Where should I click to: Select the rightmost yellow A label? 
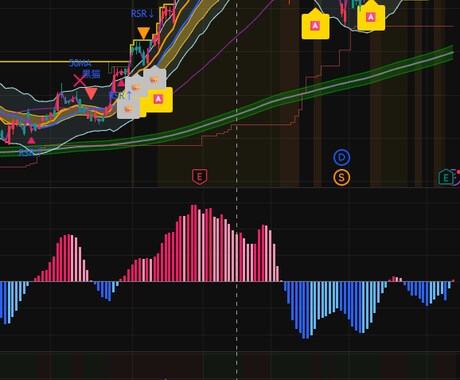[x=371, y=16]
